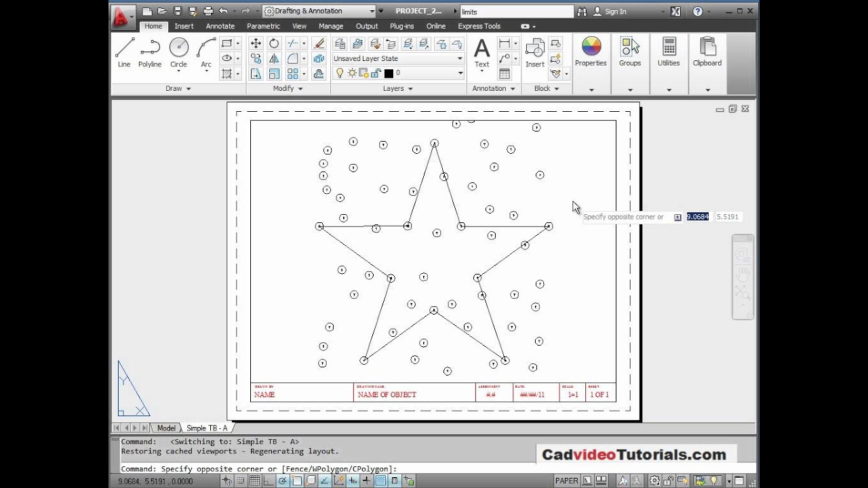868x488 pixels.
Task: Activate the Rotate tool
Action: (x=274, y=43)
